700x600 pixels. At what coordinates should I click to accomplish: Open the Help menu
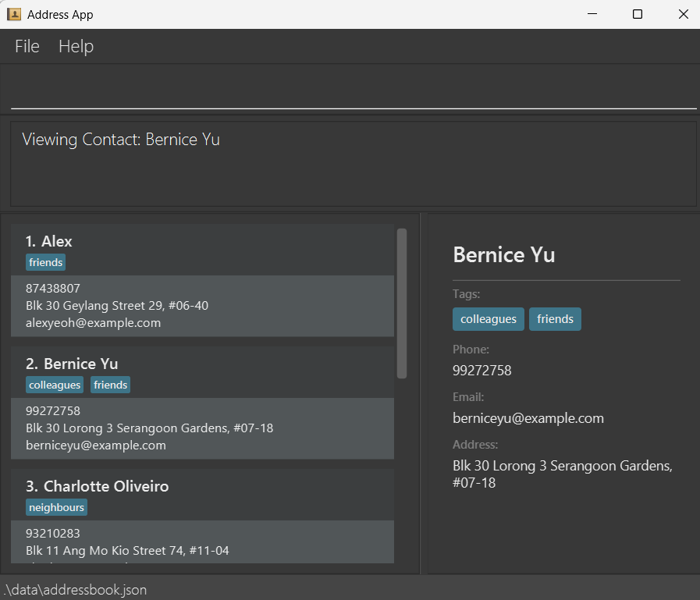[x=76, y=47]
